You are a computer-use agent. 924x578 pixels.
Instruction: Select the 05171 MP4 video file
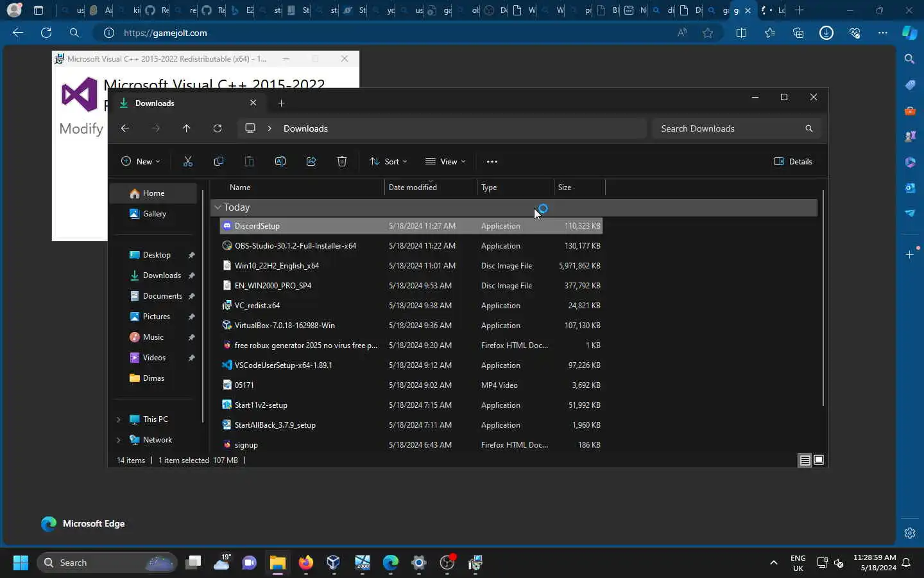pos(411,385)
